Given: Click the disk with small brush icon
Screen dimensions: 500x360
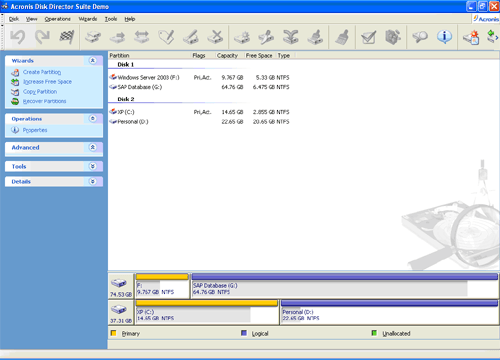Looking at the screenshot, I should coord(315,37).
